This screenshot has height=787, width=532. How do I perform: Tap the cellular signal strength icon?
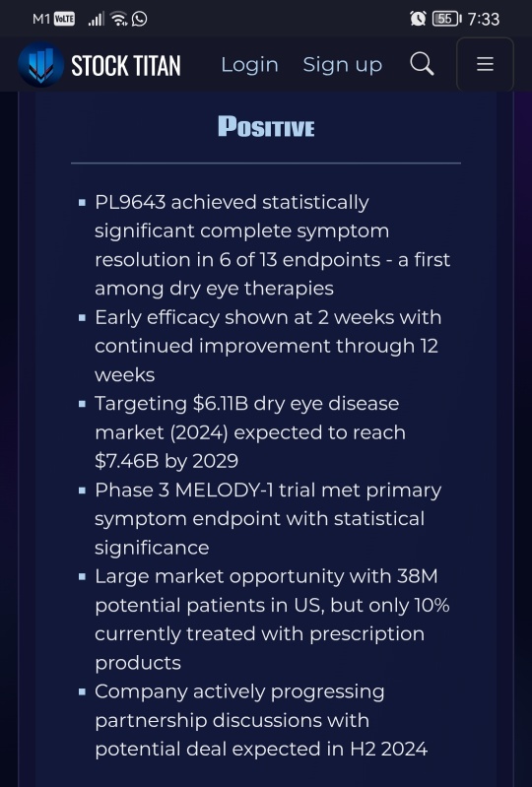click(x=96, y=19)
